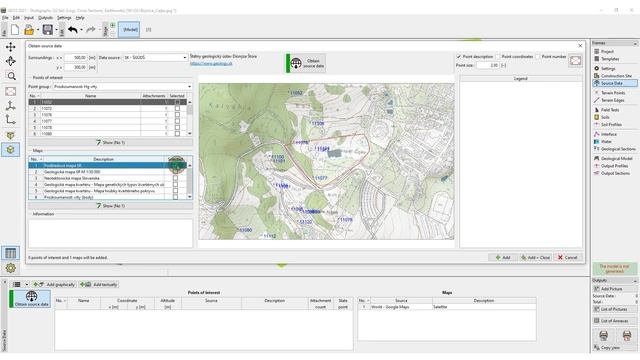The image size is (640, 360).
Task: Open the Terrain Points frame
Action: (x=613, y=93)
